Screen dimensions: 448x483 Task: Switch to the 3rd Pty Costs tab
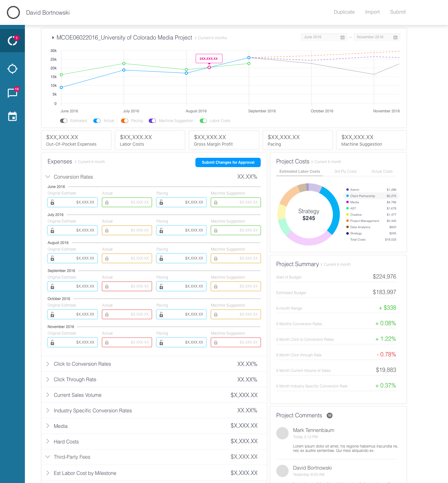pos(345,171)
